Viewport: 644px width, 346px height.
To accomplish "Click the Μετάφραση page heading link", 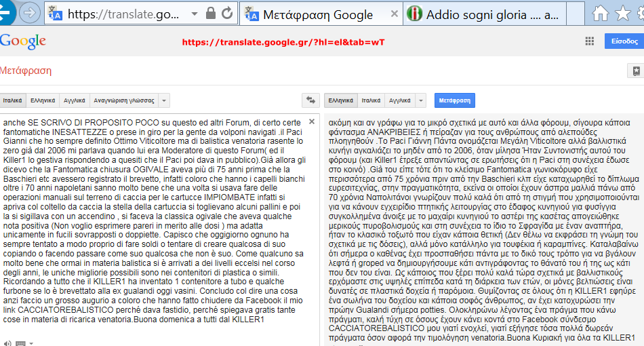I will click(x=26, y=71).
